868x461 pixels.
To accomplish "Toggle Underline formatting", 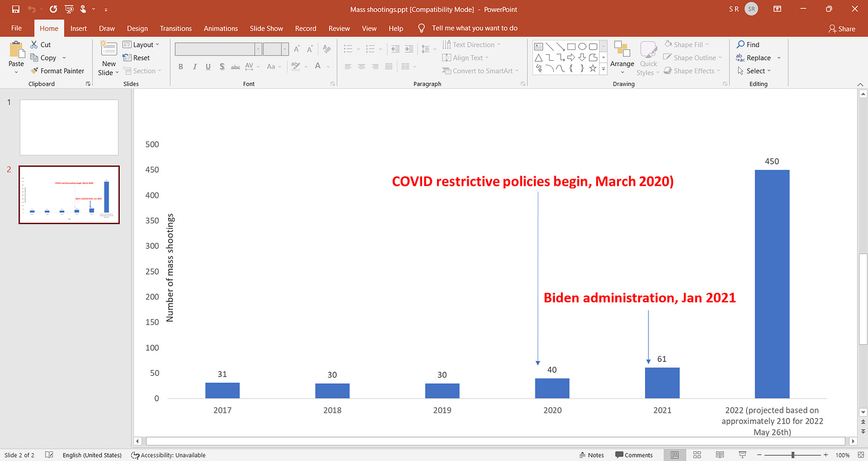I will (x=208, y=67).
